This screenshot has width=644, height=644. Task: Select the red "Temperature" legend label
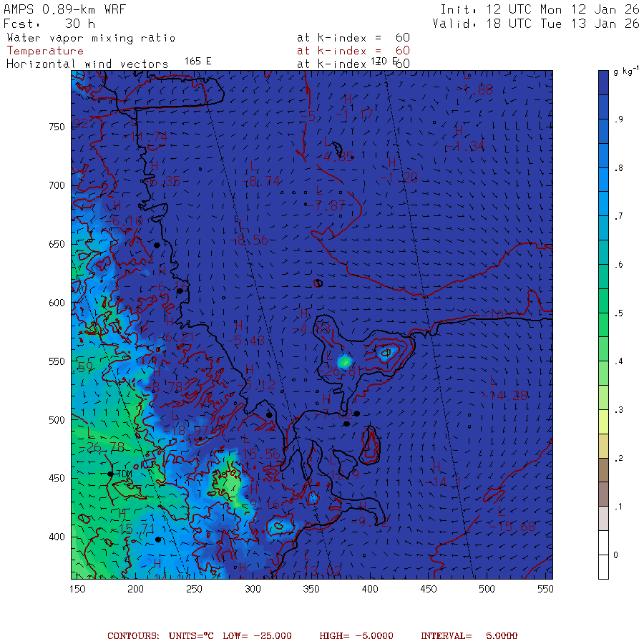click(x=45, y=51)
